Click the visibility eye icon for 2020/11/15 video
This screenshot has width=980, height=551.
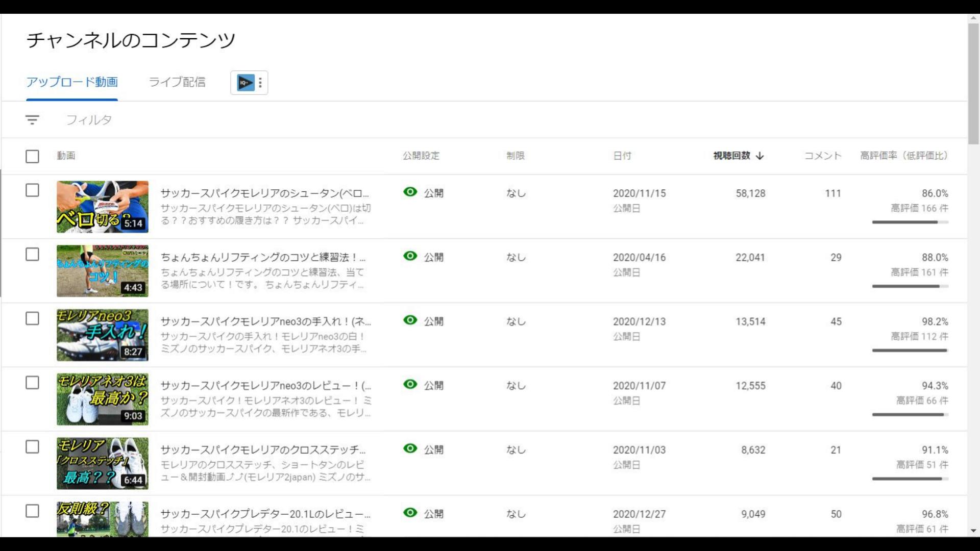[x=410, y=192]
